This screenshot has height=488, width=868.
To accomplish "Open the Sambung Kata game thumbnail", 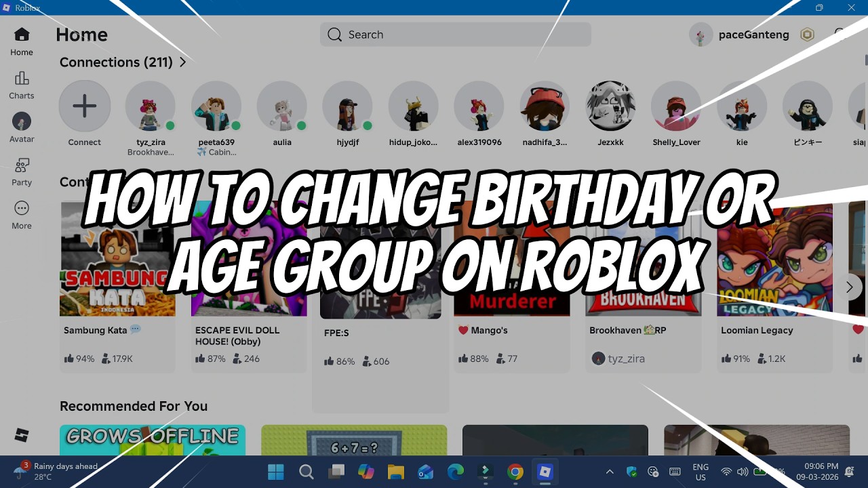I will 117,259.
